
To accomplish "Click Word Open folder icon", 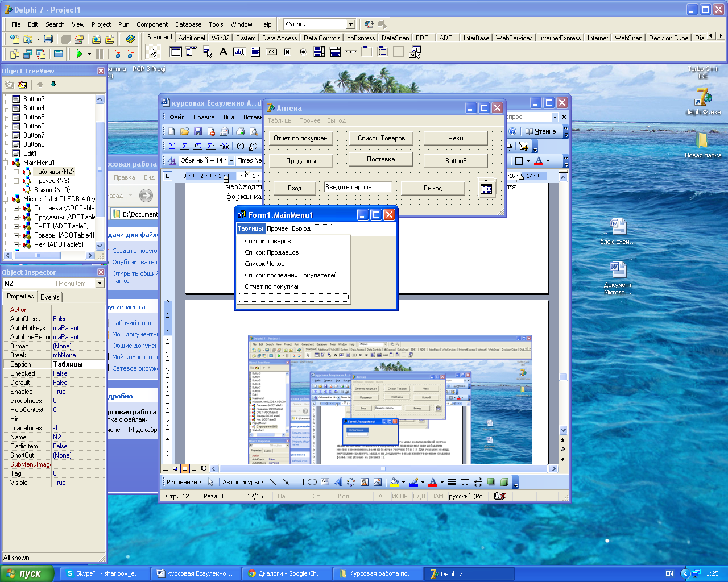I will click(185, 131).
